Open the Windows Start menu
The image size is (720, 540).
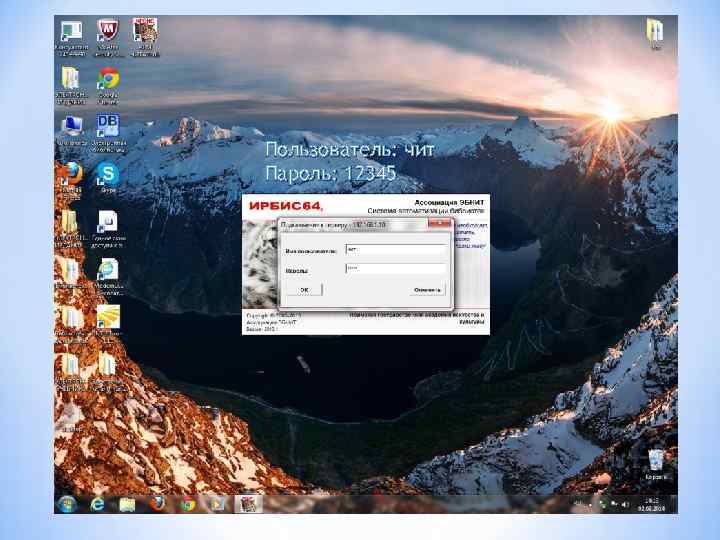click(x=67, y=504)
